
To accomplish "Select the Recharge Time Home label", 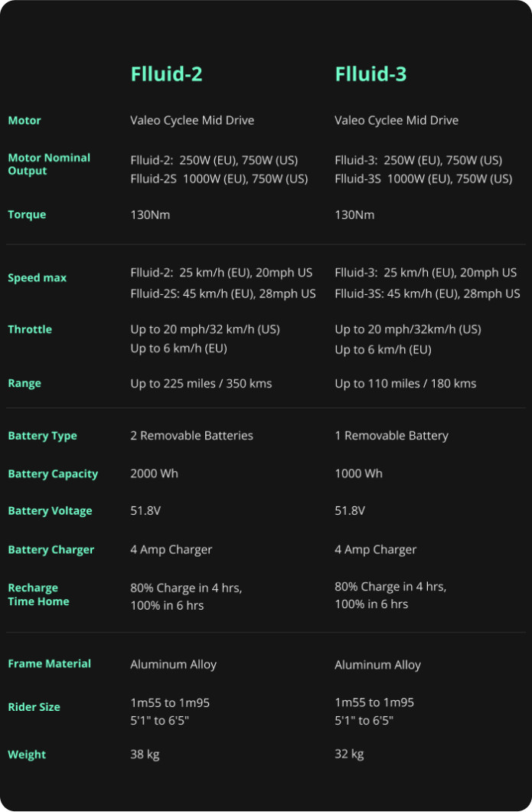I will coord(38,594).
